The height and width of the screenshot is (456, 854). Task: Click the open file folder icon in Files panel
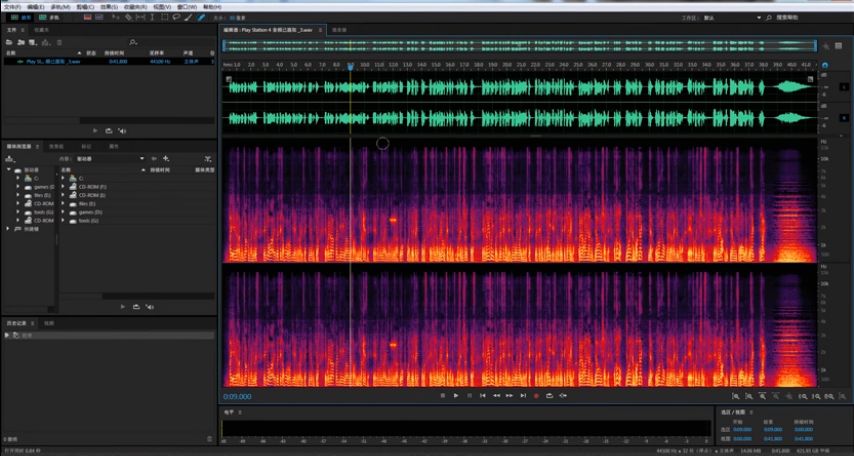[10, 42]
